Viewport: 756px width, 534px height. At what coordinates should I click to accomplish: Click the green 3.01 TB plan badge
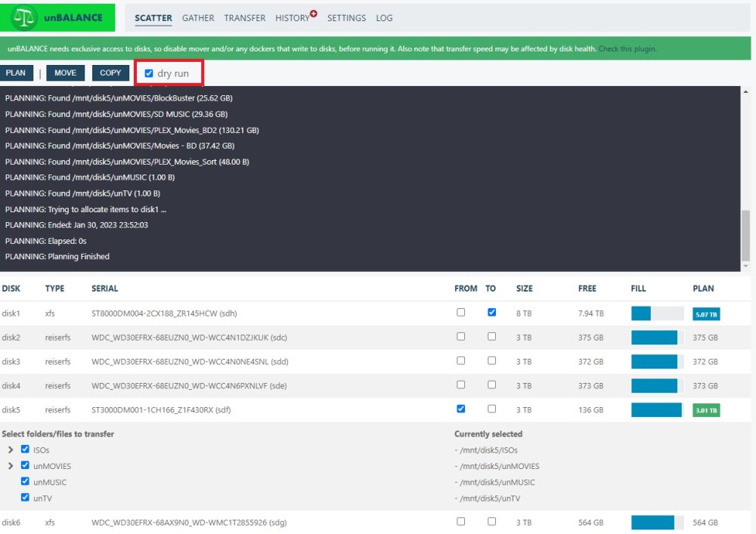pos(706,411)
